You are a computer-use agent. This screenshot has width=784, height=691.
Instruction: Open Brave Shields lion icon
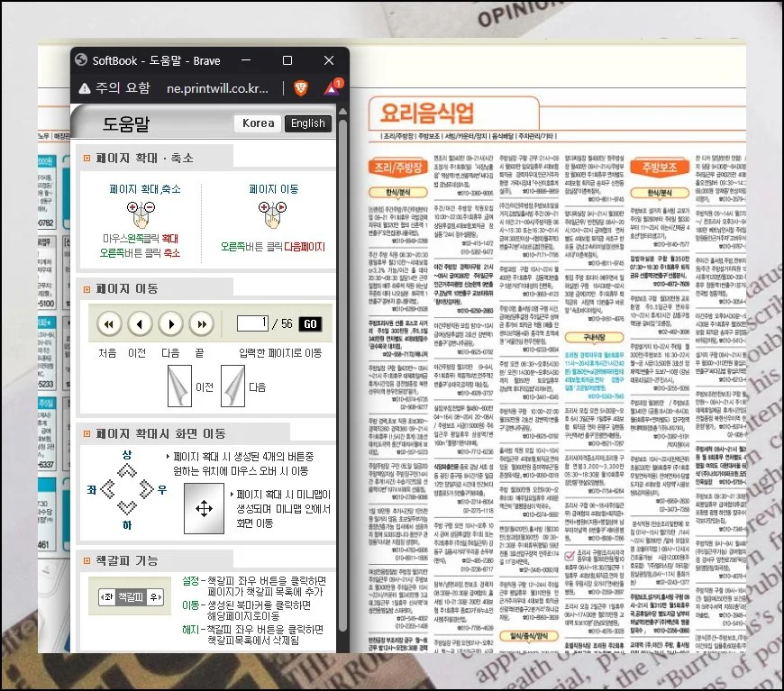point(300,88)
